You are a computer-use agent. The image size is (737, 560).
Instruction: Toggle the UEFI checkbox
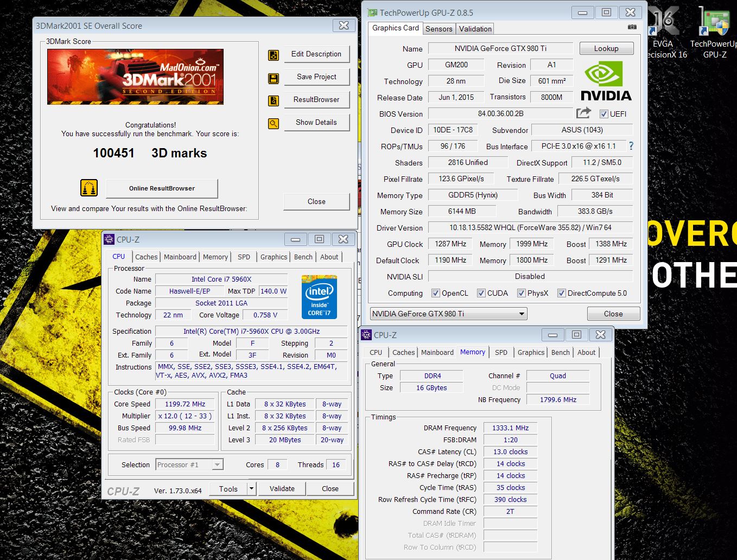(x=603, y=114)
